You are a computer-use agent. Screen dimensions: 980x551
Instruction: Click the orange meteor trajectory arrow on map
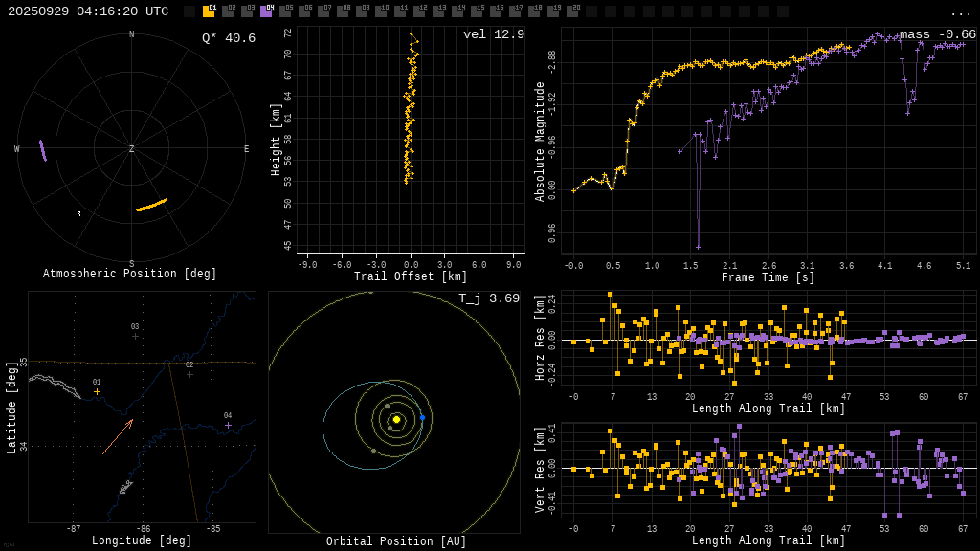click(x=118, y=436)
